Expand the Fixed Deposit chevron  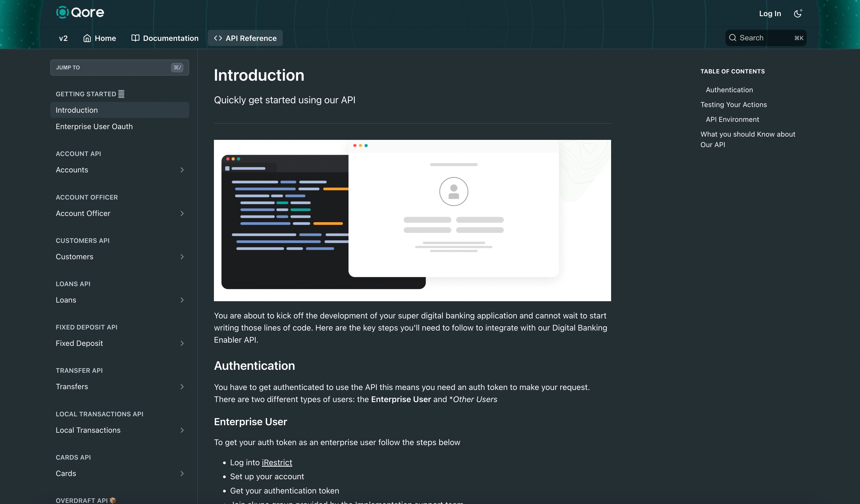182,343
